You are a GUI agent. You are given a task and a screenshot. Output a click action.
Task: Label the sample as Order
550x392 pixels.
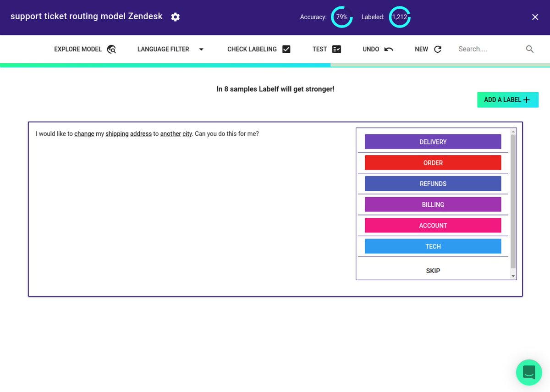click(x=433, y=163)
